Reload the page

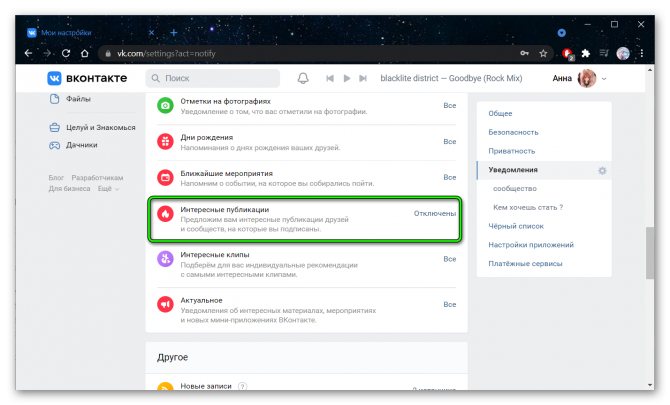66,53
